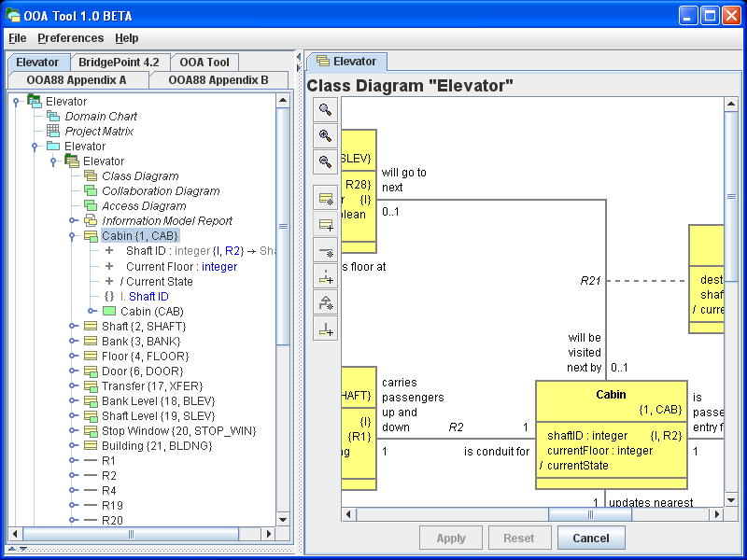This screenshot has height=560, width=747.
Task: Click the zoom out magnifier button
Action: point(325,161)
